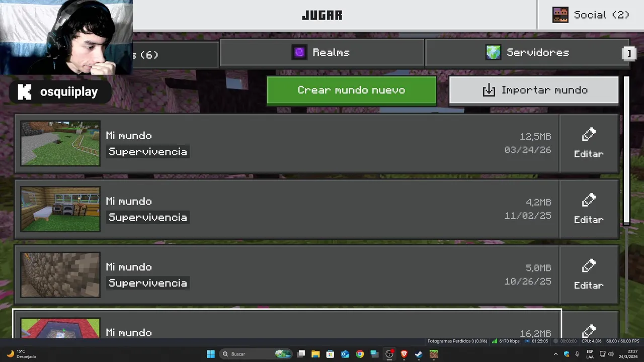Click the taskbar Buscar search box
Screen dimensions: 644x362
point(257,354)
